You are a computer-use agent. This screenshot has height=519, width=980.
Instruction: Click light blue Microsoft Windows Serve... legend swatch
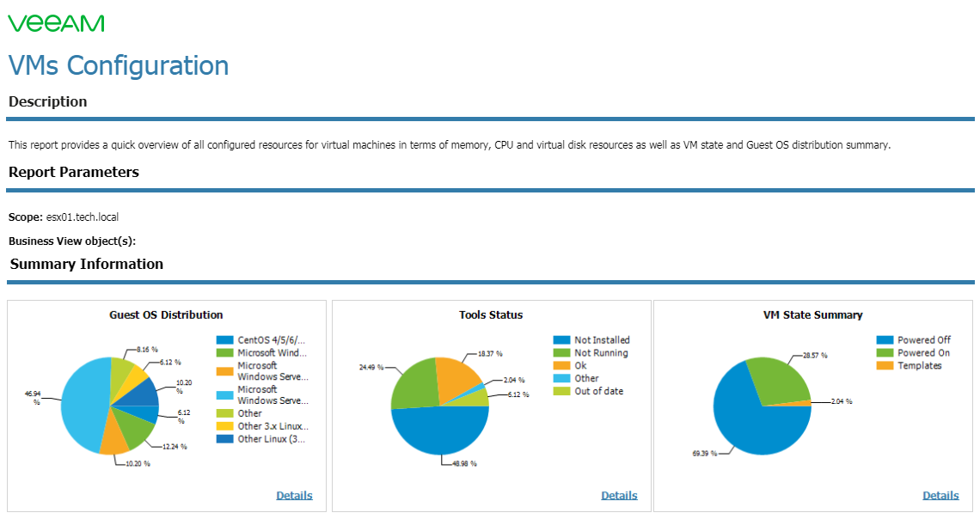(x=224, y=394)
